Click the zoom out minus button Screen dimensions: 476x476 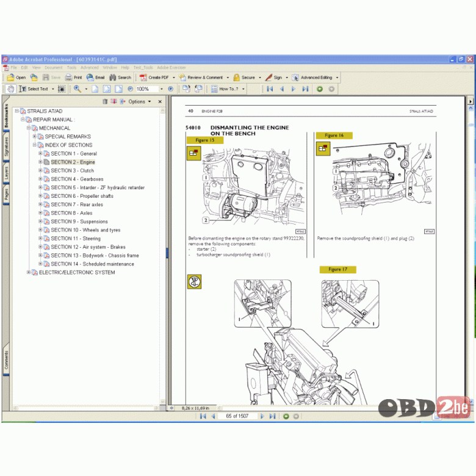coord(130,89)
